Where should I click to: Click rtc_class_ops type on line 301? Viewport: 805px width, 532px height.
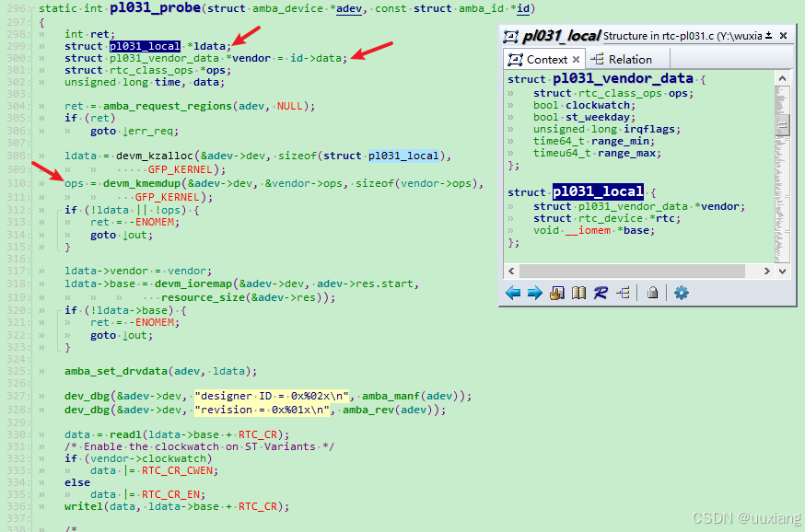151,70
